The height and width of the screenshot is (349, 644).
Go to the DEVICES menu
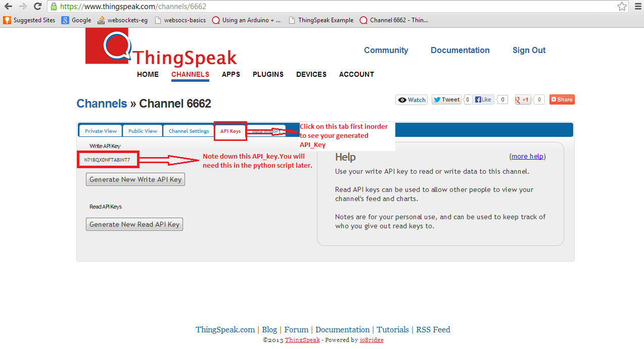(x=311, y=74)
